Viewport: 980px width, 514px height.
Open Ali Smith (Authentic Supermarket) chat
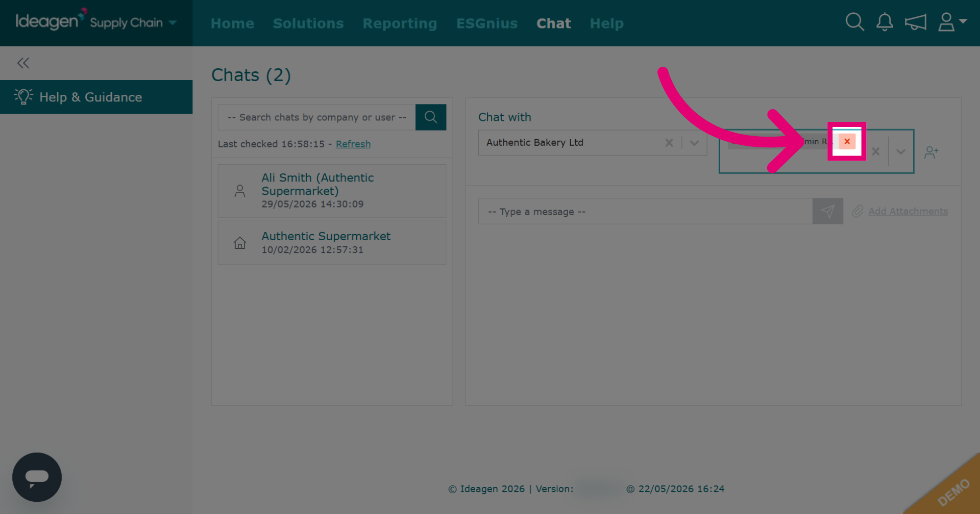pos(332,191)
